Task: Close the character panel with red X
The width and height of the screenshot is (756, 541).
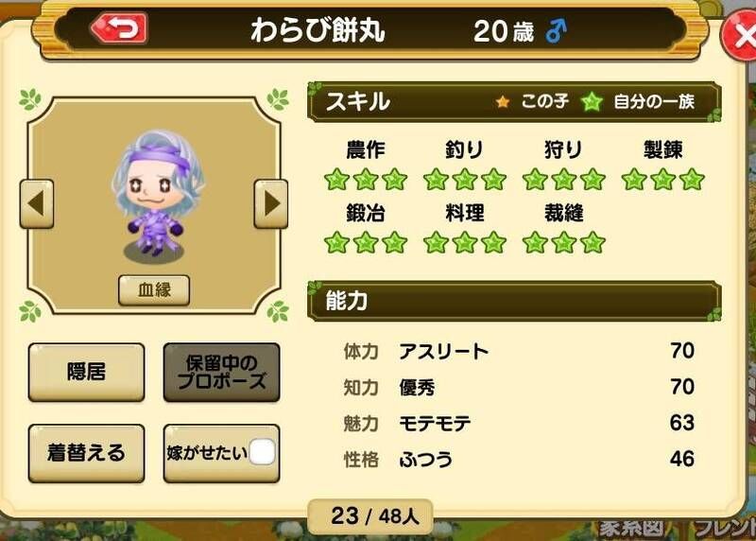Action: 740,36
